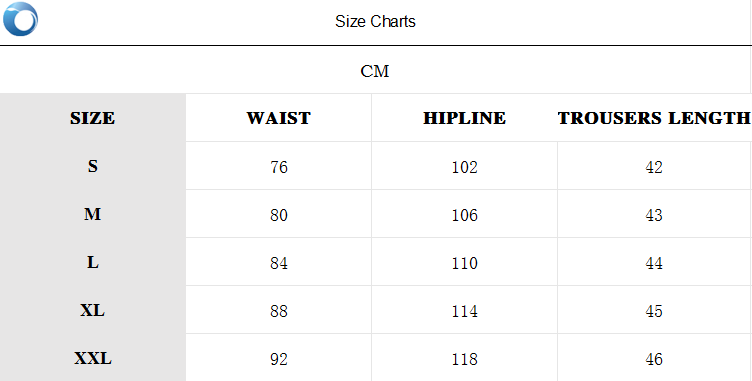Click hipline value 110 in L row

464,263
